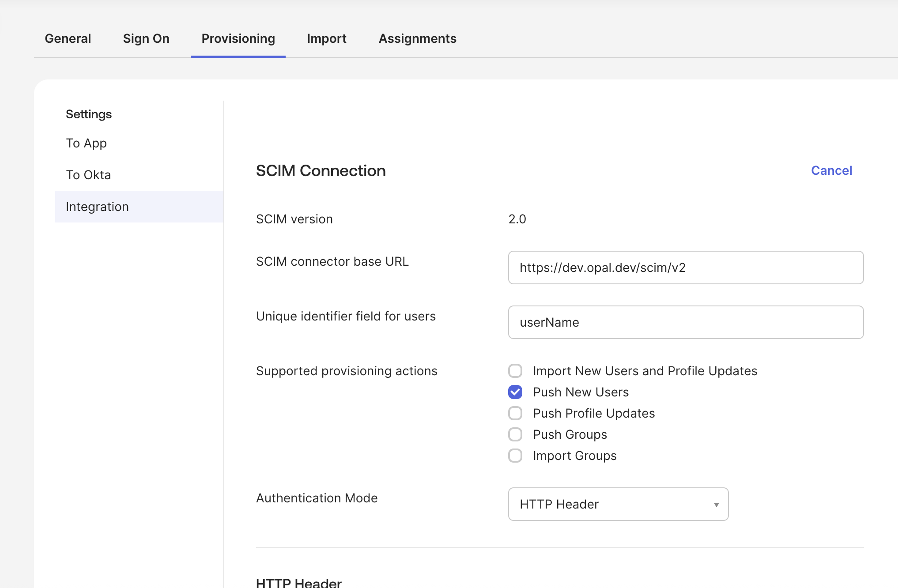The image size is (898, 588).
Task: Click the Import Groups label text
Action: coord(574,456)
